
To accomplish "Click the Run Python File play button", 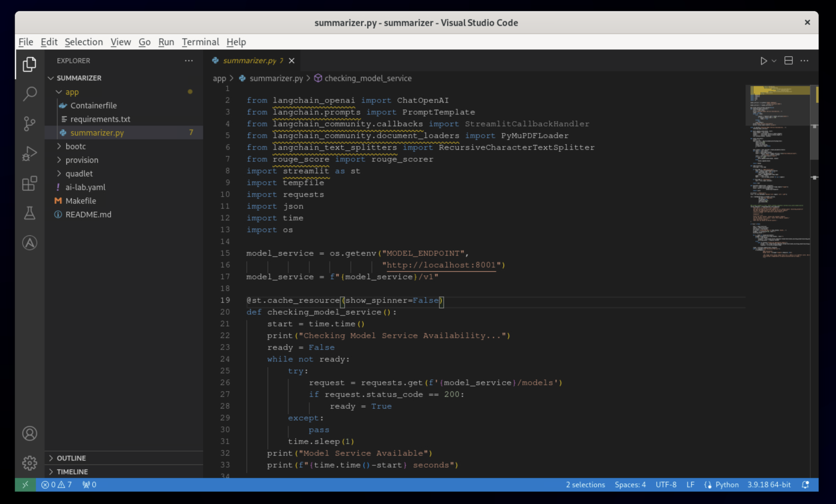I will (x=764, y=61).
